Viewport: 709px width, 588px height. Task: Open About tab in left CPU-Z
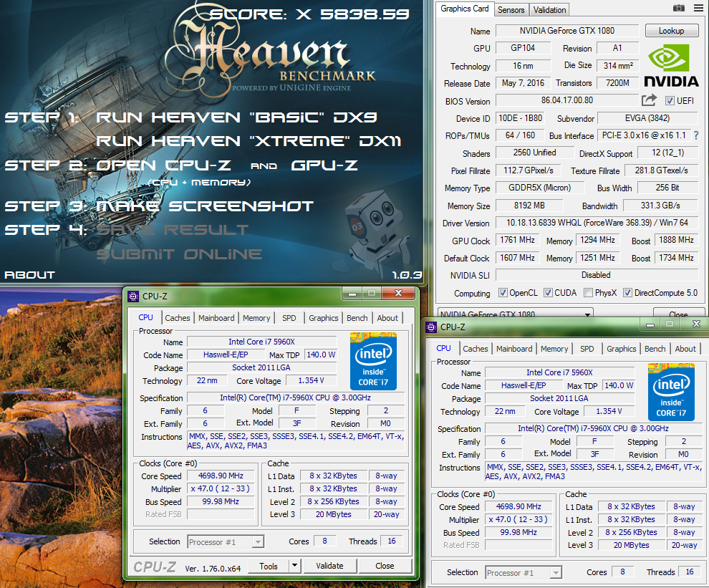click(387, 318)
